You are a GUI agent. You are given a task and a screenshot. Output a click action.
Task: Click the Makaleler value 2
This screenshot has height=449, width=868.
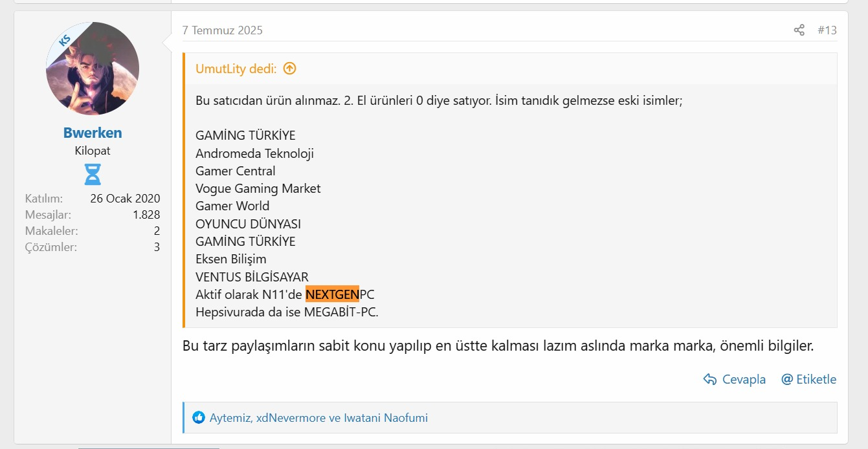pos(157,231)
